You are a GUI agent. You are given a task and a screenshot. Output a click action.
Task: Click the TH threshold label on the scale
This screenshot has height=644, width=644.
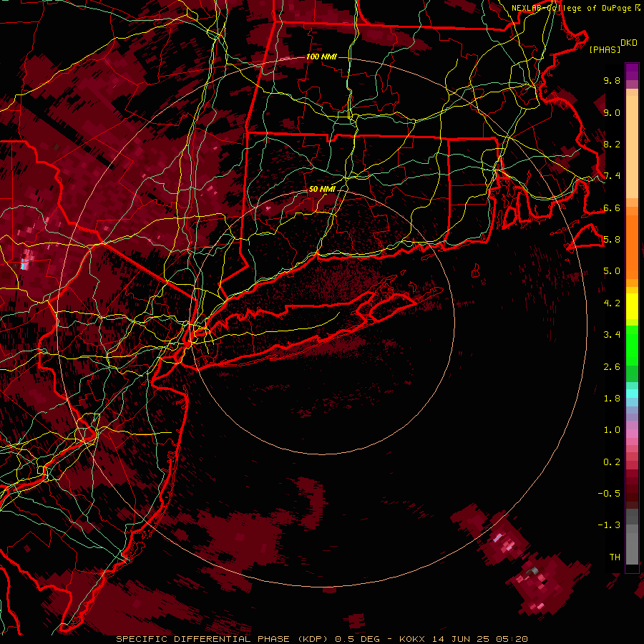[x=615, y=557]
